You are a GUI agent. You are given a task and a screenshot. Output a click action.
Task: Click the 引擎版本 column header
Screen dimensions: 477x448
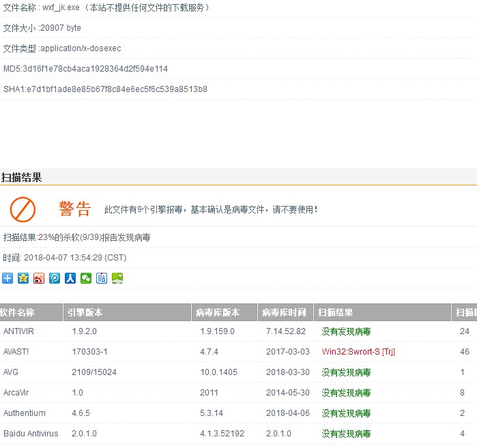pyautogui.click(x=127, y=312)
